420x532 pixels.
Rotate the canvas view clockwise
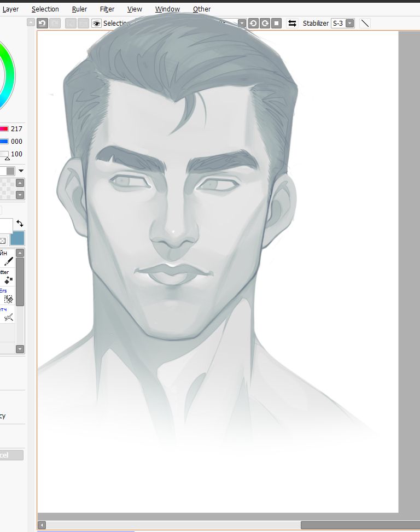pyautogui.click(x=265, y=23)
